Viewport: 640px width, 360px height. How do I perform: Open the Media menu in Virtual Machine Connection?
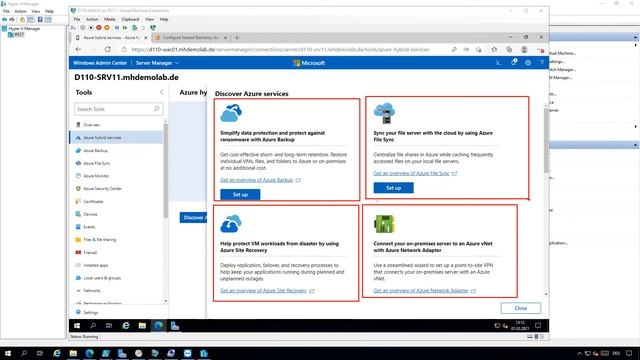click(109, 19)
